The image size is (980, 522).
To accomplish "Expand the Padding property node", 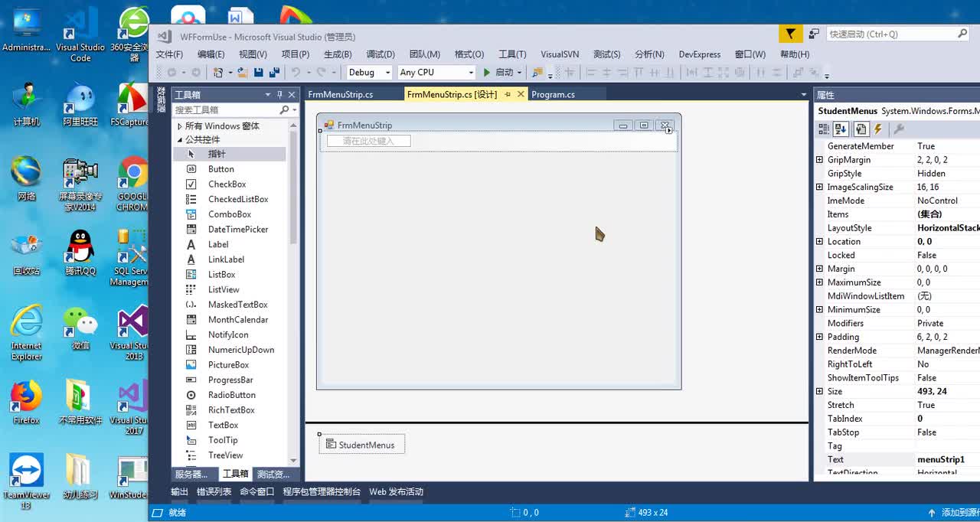I will [819, 337].
